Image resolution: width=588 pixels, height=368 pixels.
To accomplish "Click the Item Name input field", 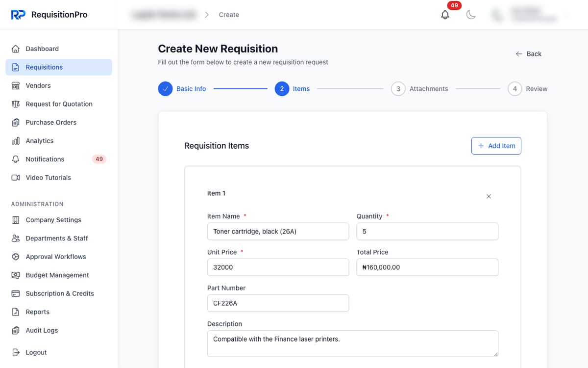I will [x=278, y=232].
